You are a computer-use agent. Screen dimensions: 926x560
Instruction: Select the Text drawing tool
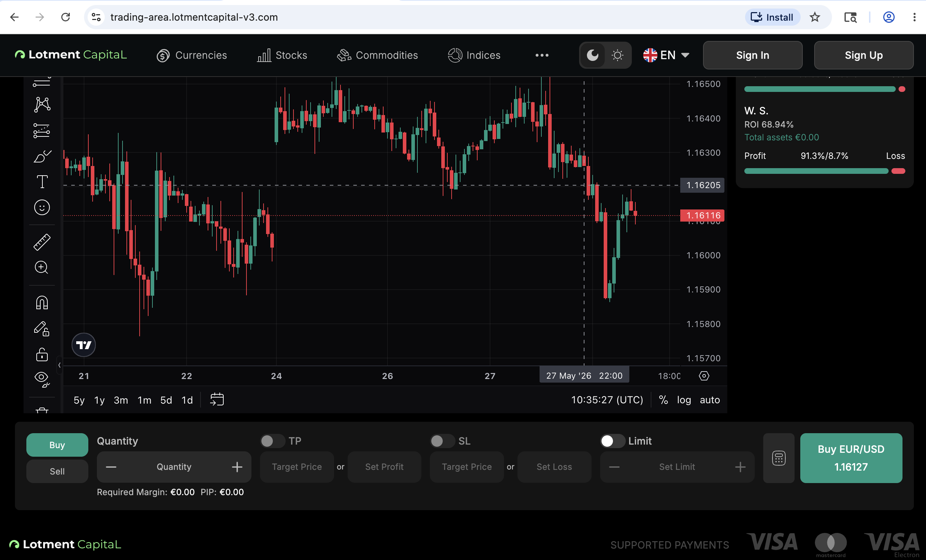(x=42, y=182)
